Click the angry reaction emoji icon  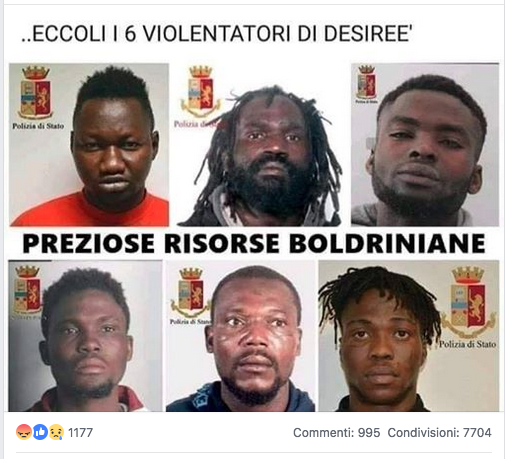pyautogui.click(x=24, y=432)
